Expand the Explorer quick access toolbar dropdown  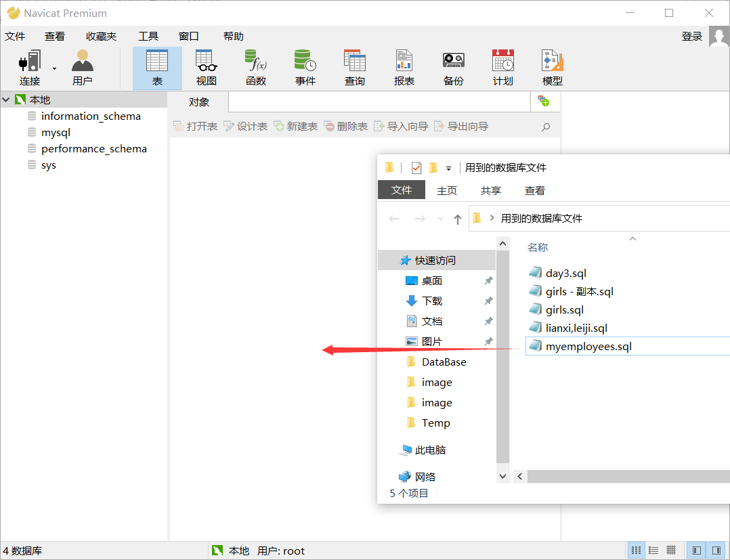448,169
